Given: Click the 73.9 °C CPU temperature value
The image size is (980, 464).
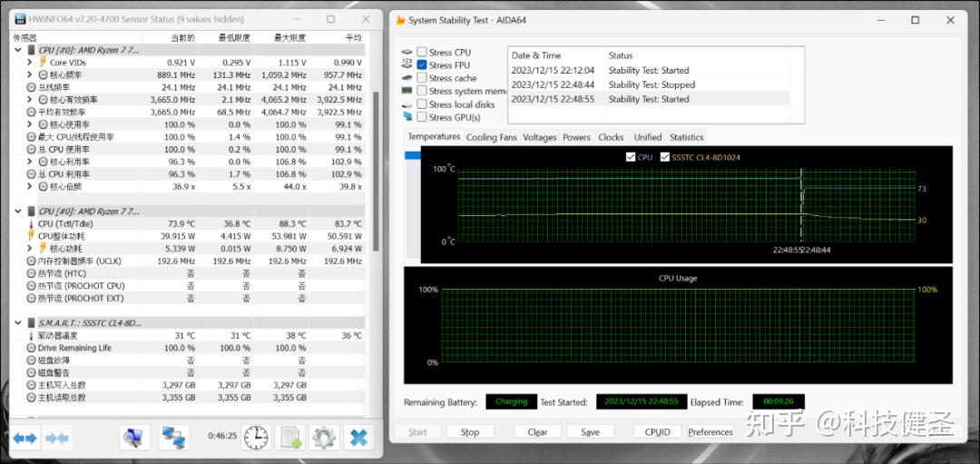Looking at the screenshot, I should [x=181, y=224].
